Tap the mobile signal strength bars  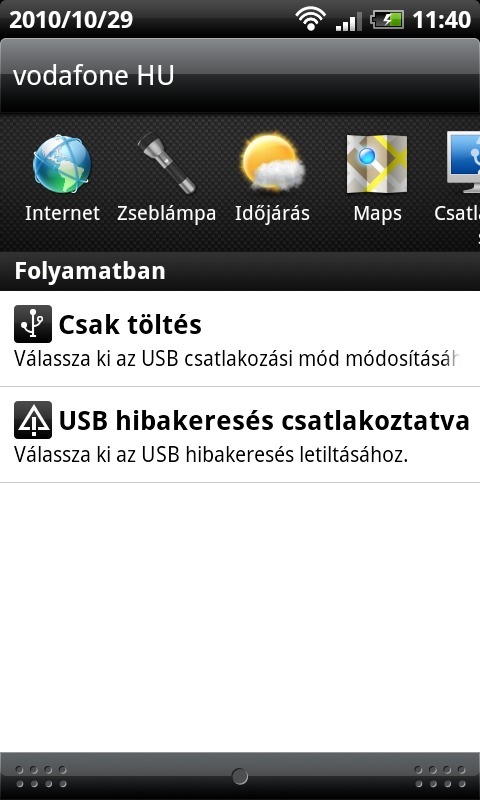(348, 21)
